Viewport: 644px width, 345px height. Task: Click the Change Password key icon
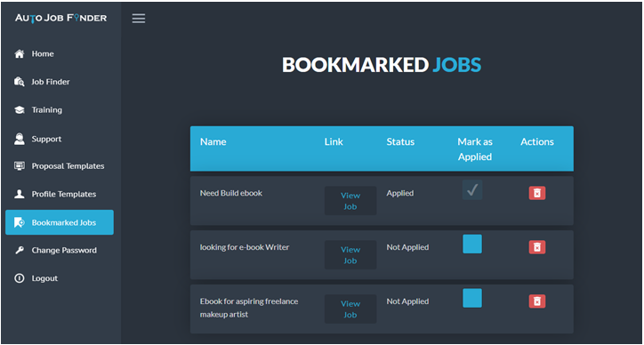pyautogui.click(x=20, y=250)
